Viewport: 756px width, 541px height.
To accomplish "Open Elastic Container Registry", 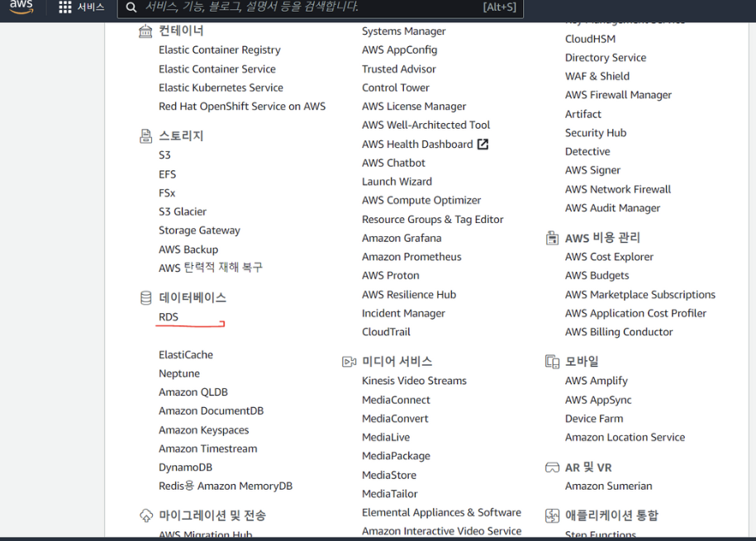I will [x=220, y=50].
